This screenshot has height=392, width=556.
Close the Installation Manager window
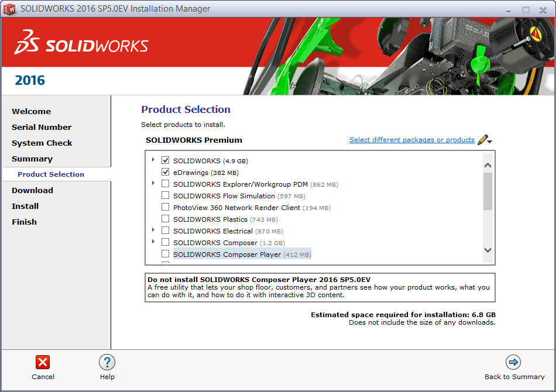point(543,10)
